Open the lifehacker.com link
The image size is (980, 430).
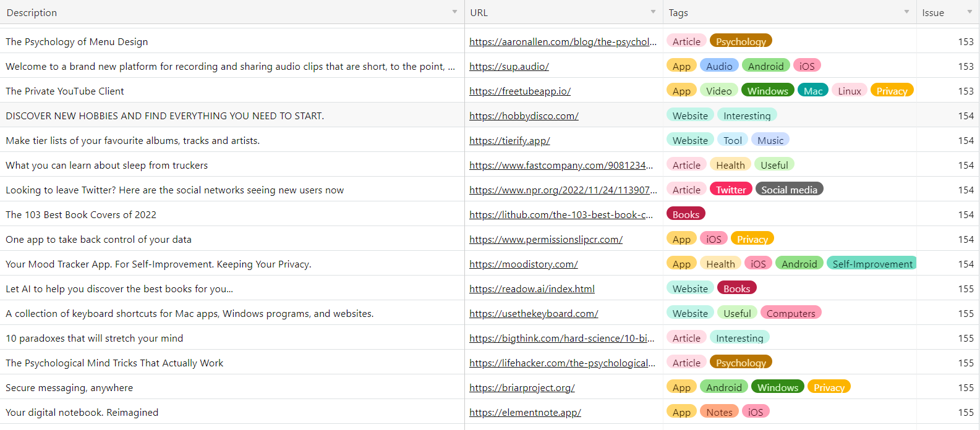(562, 363)
